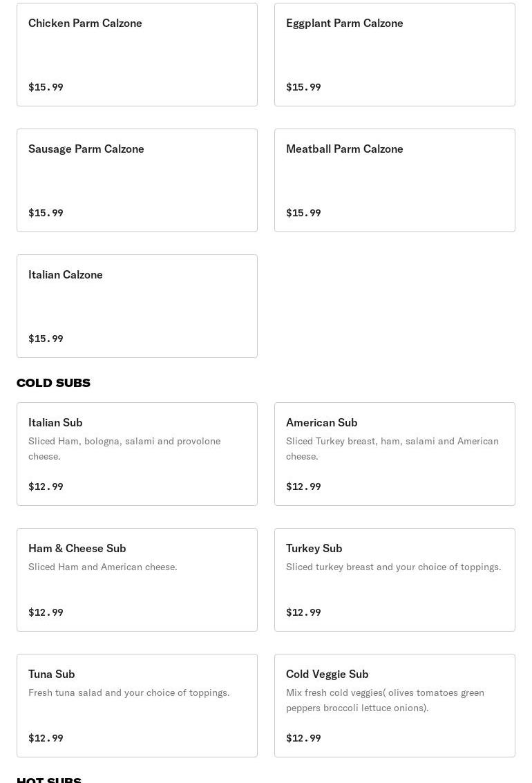This screenshot has width=532, height=783.
Task: Click the Chicken Parm Calzone $15.99 price
Action: pyautogui.click(x=46, y=87)
